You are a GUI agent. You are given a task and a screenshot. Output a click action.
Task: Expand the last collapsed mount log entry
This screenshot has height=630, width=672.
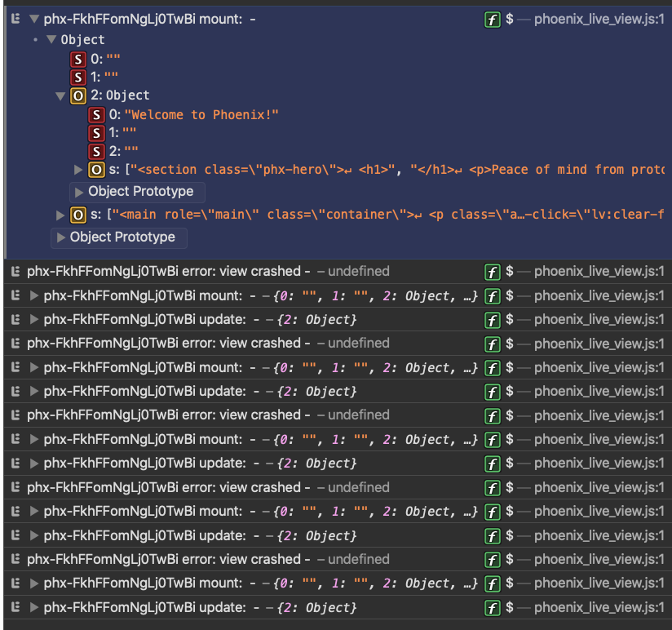point(34,583)
